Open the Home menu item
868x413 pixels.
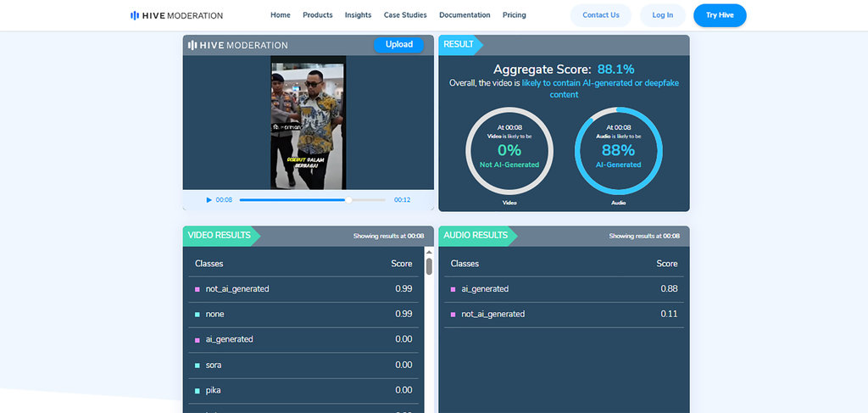click(x=280, y=15)
